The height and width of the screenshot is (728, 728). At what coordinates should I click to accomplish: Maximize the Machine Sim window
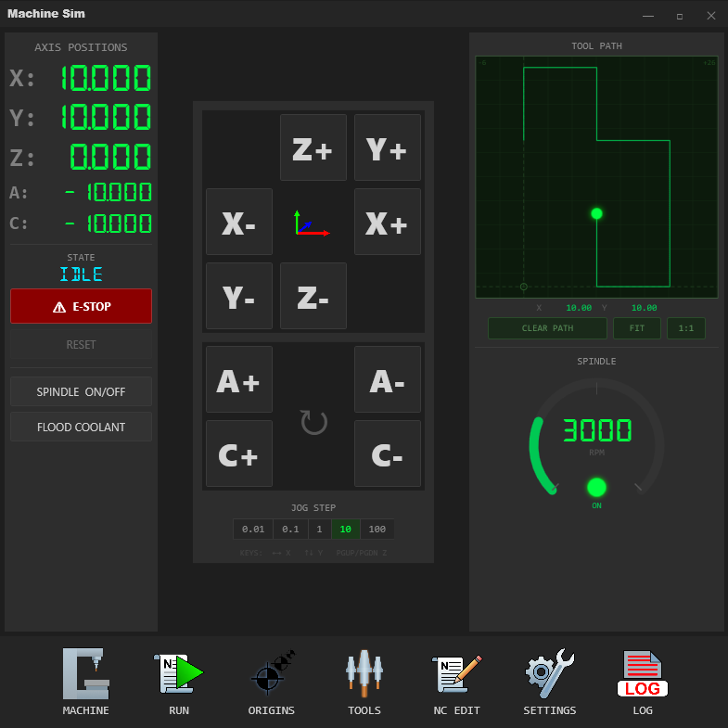click(x=680, y=17)
